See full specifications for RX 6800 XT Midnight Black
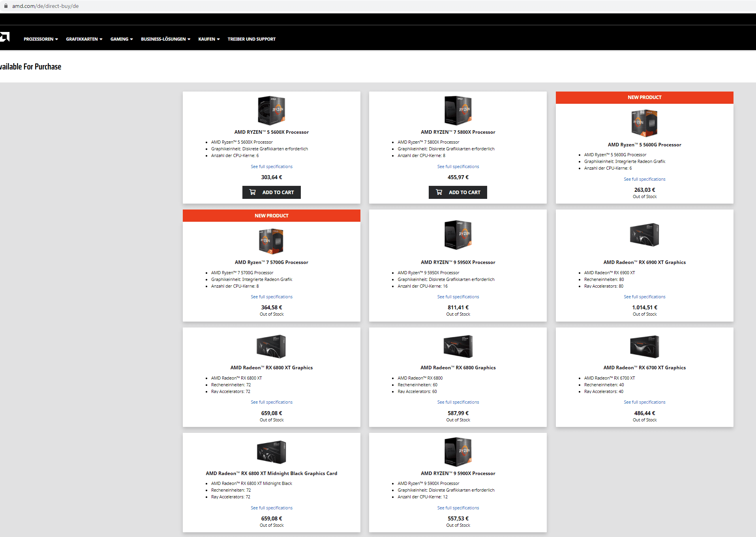756x537 pixels. coord(272,508)
